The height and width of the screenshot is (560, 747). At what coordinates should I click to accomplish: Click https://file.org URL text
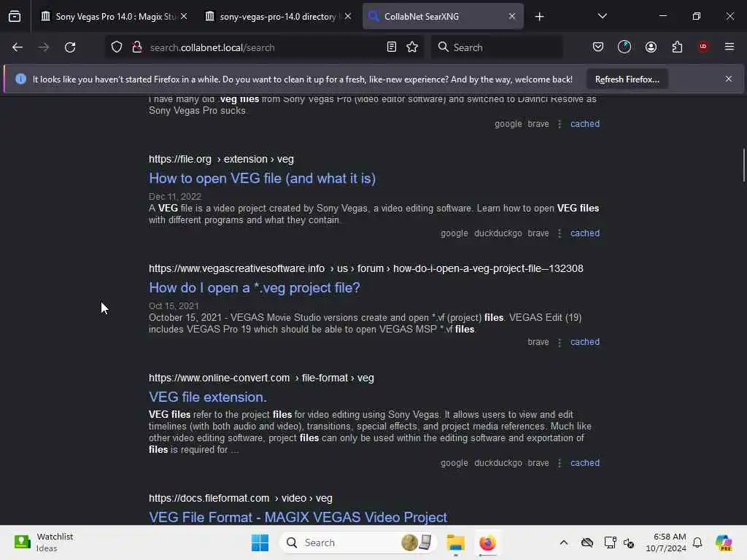pos(180,159)
